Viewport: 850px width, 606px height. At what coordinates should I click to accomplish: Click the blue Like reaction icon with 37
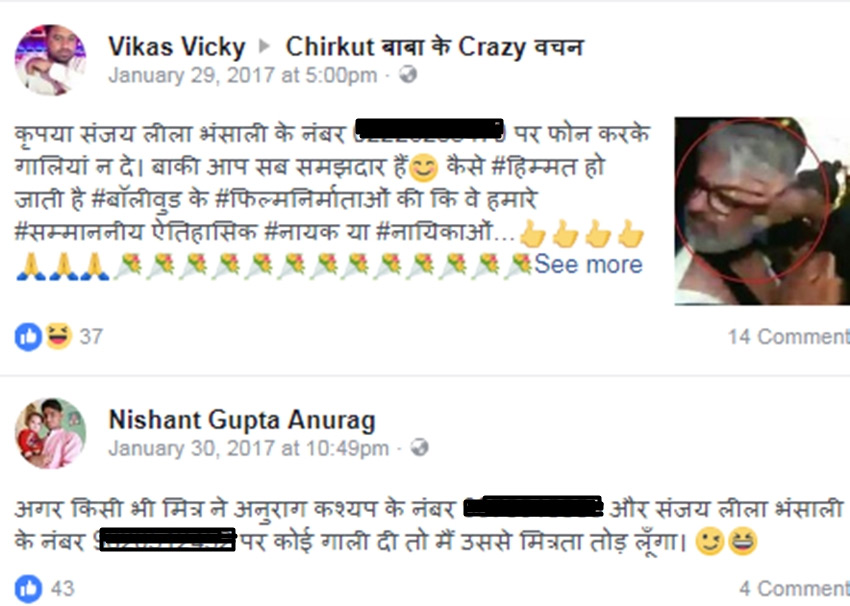point(28,337)
